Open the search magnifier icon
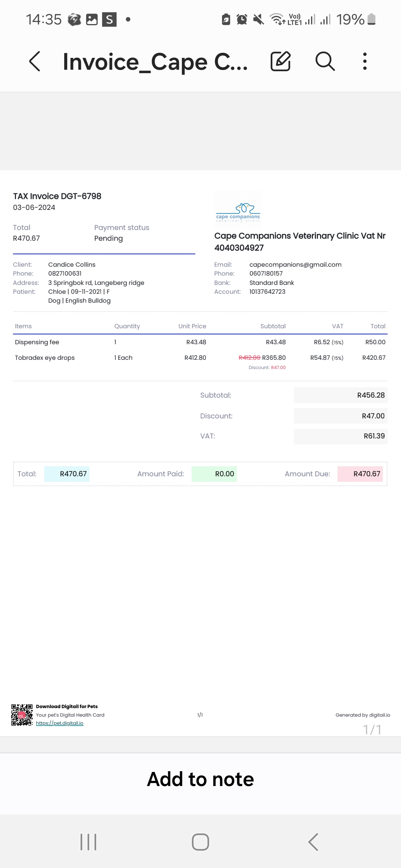Viewport: 401px width, 868px height. 325,61
